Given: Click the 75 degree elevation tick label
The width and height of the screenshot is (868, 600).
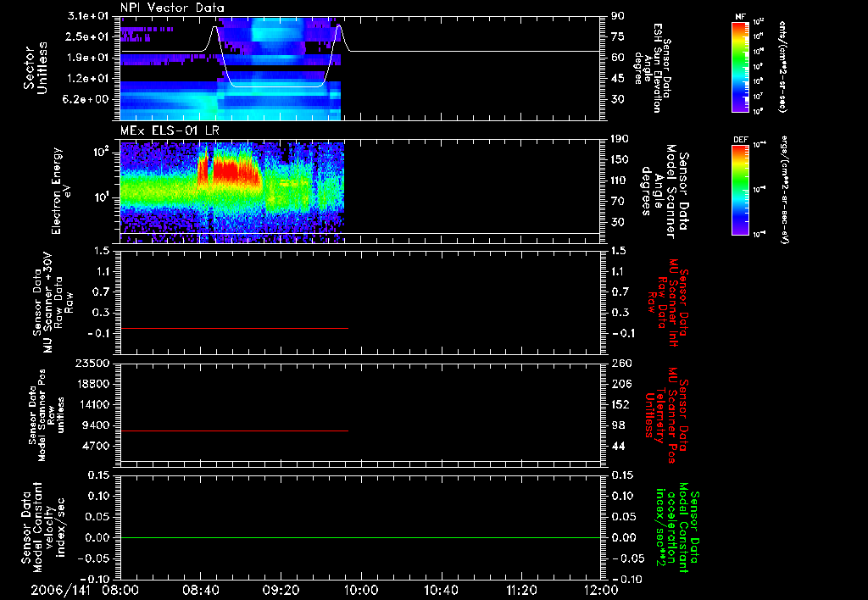Looking at the screenshot, I should (x=618, y=36).
